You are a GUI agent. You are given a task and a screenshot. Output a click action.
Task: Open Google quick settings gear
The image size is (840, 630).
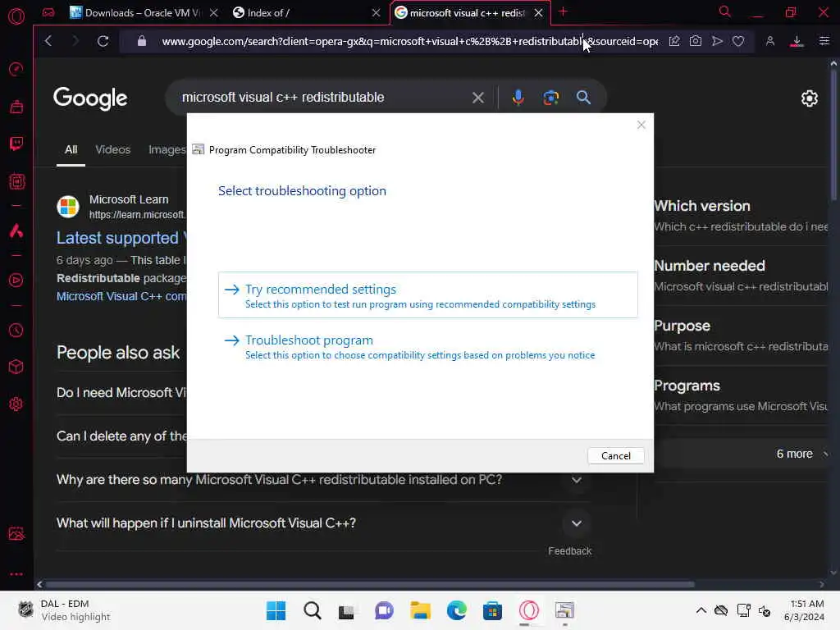[x=810, y=98]
